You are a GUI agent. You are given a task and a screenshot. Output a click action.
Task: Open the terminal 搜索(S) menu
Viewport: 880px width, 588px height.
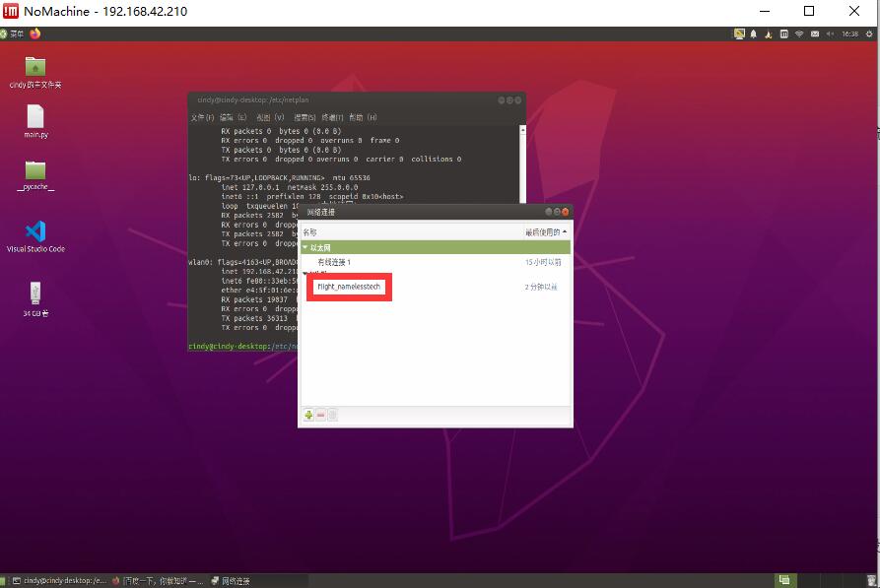[305, 117]
